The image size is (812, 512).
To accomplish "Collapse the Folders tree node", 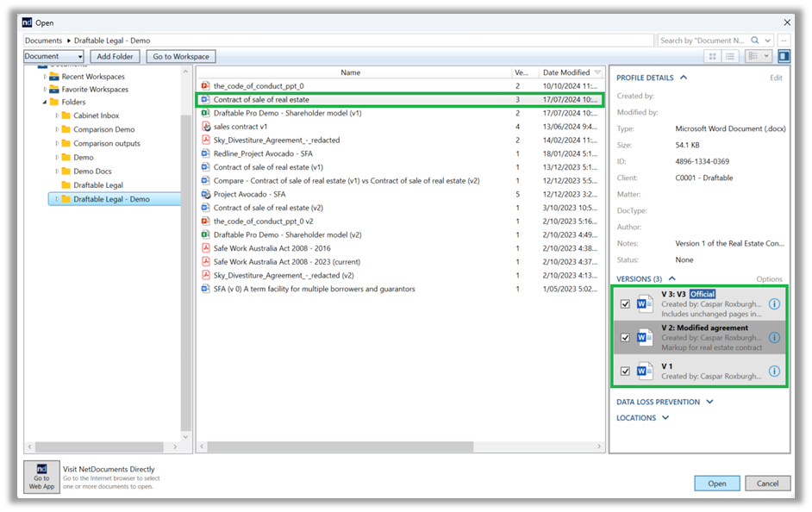I will pos(45,102).
